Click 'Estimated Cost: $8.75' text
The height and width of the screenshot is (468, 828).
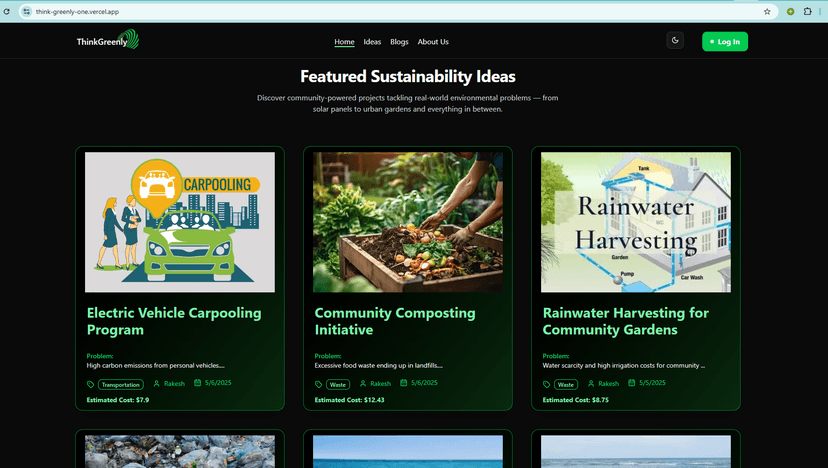coord(576,400)
